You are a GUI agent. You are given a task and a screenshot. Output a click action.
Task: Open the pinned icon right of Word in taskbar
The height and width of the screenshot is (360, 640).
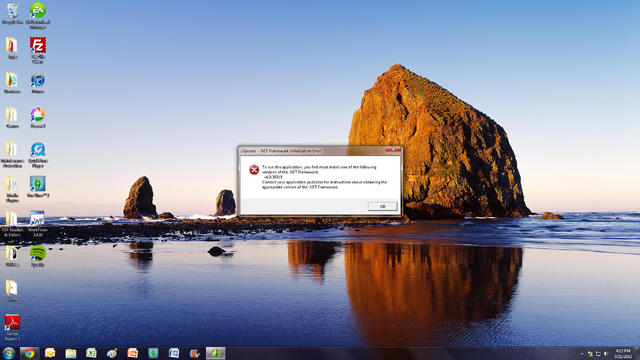click(x=195, y=353)
